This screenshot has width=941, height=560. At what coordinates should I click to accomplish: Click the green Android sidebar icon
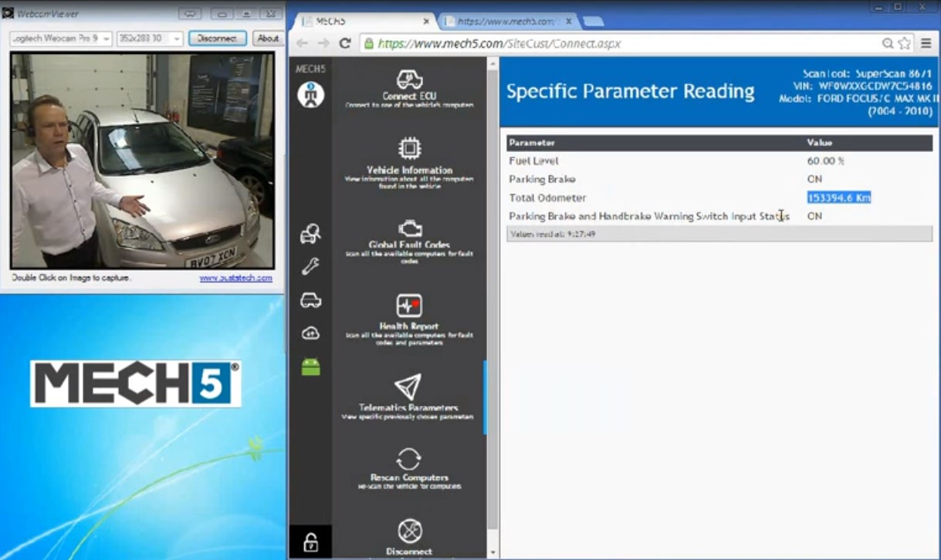tap(310, 367)
